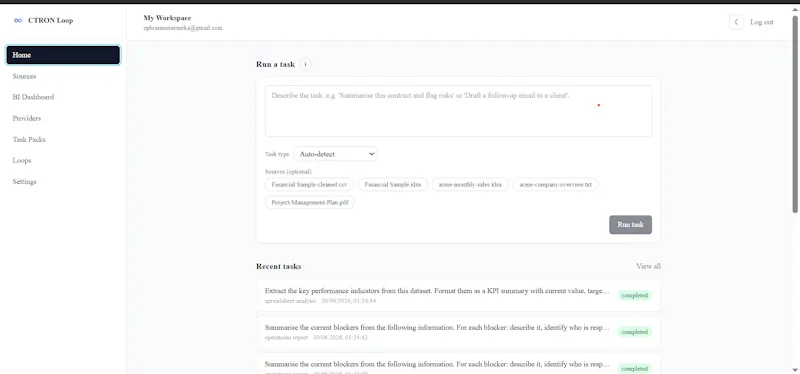Open the Task type Auto-detect dropdown

click(x=335, y=154)
